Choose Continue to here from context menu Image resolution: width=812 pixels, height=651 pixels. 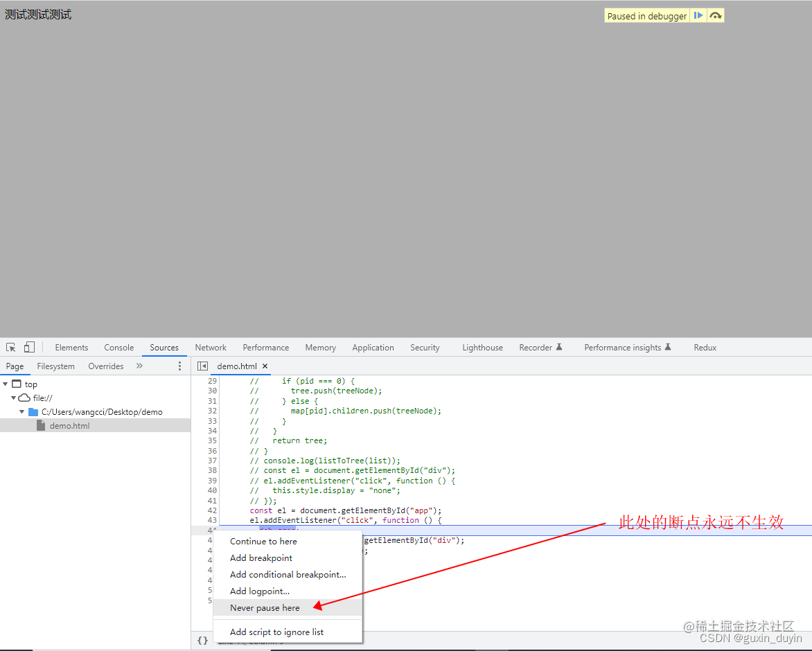pyautogui.click(x=288, y=541)
